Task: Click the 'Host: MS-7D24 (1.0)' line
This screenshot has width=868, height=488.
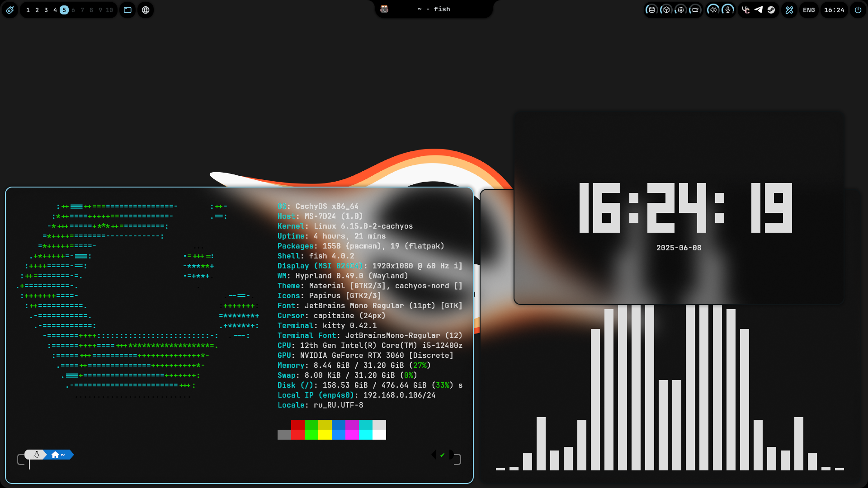Action: click(x=320, y=216)
